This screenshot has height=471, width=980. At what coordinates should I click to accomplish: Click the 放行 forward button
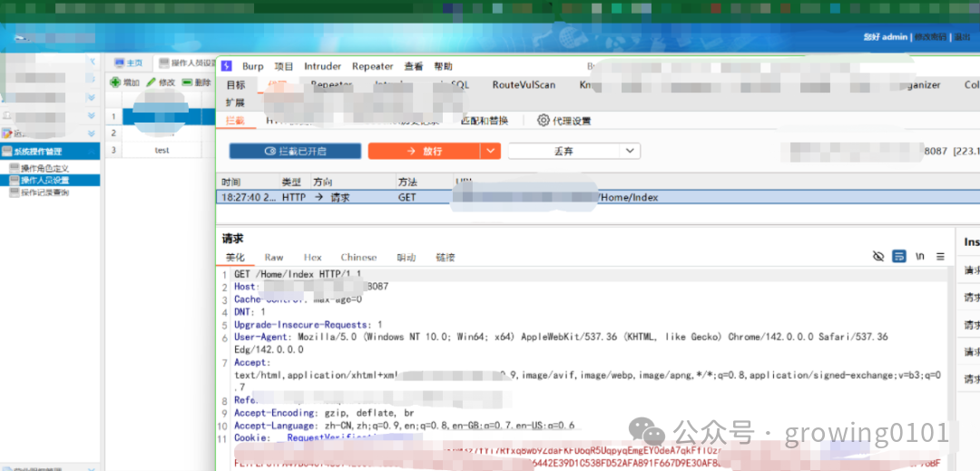click(x=424, y=152)
